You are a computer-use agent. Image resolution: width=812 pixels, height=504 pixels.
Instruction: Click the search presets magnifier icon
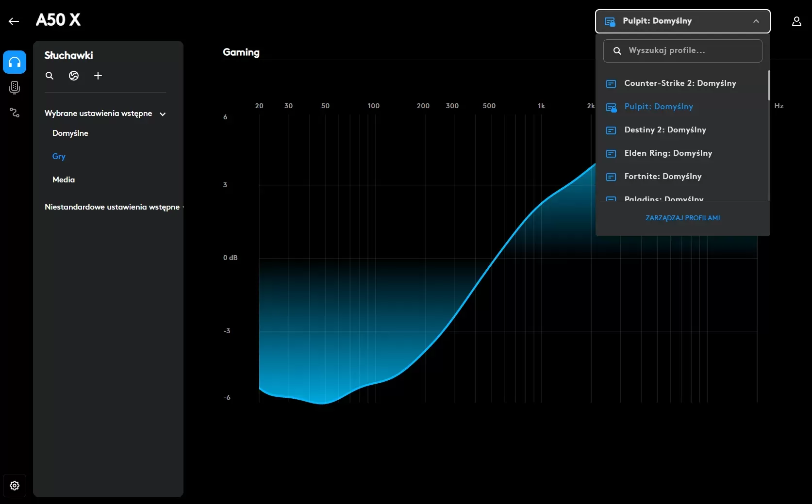[50, 76]
